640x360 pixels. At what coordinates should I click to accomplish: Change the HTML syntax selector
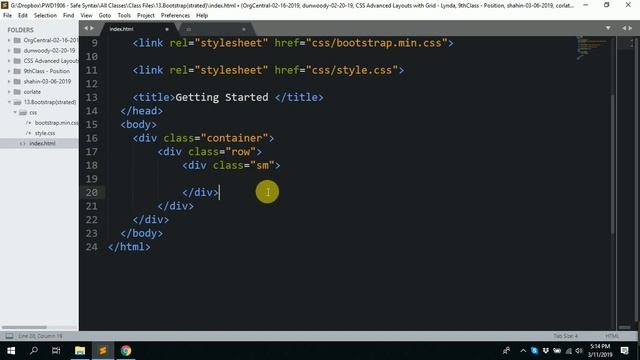coord(612,336)
